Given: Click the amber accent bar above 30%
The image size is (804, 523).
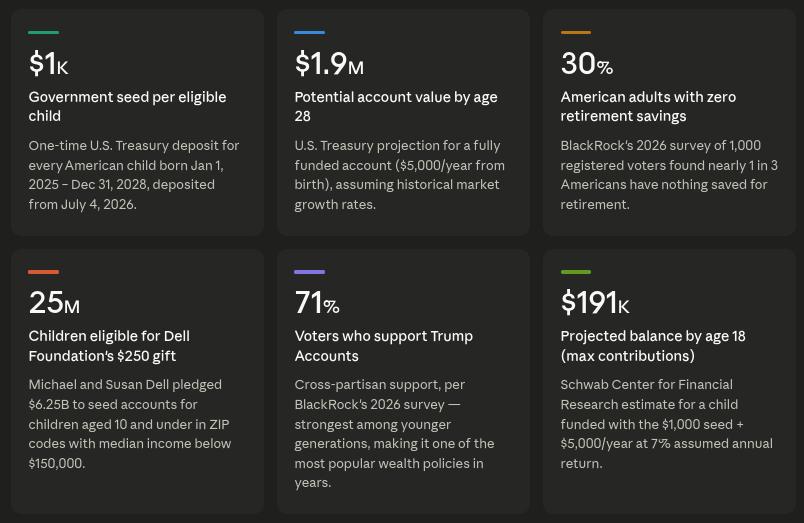Looking at the screenshot, I should pyautogui.click(x=575, y=33).
